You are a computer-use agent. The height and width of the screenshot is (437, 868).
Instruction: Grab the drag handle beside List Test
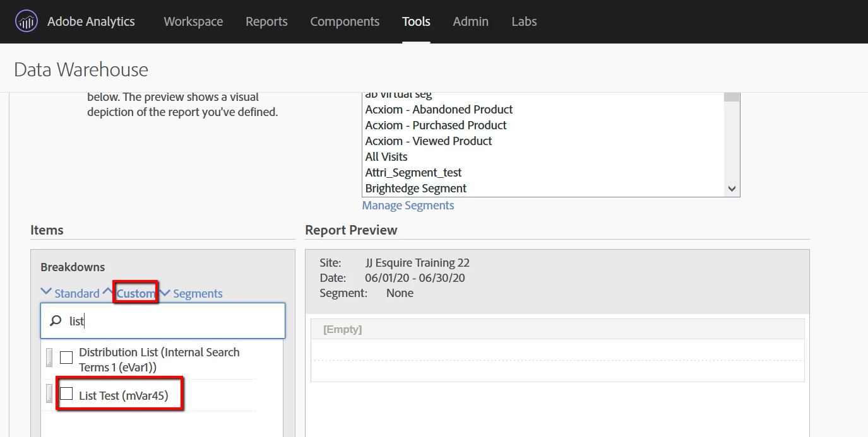pos(49,394)
